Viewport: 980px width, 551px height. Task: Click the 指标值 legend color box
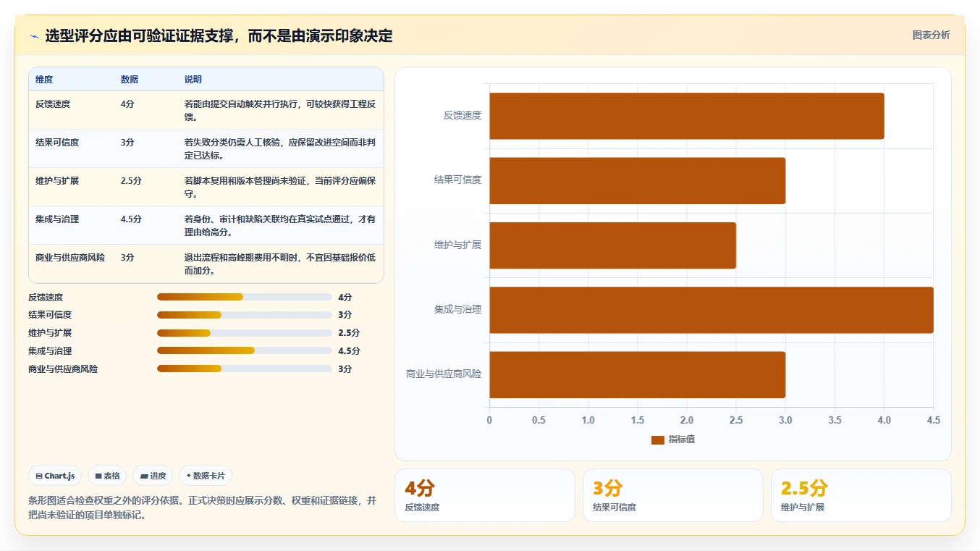657,439
